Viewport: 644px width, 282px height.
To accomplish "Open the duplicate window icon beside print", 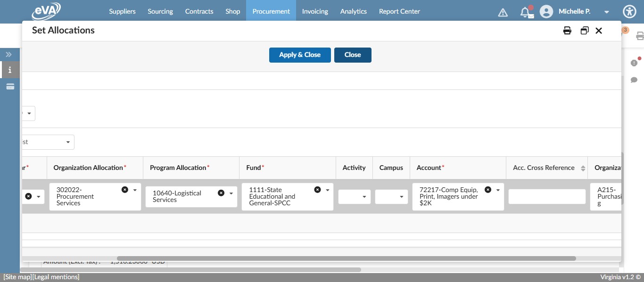I will (x=585, y=30).
